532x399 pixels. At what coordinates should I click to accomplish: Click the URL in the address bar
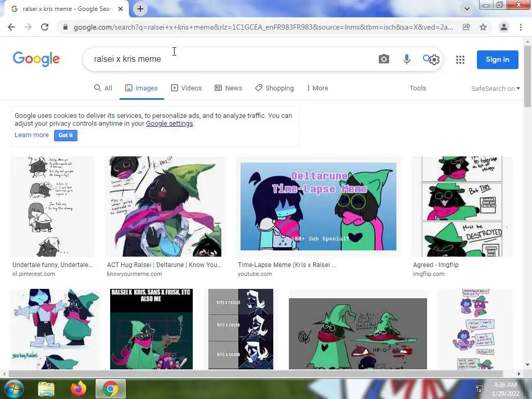coord(263,27)
